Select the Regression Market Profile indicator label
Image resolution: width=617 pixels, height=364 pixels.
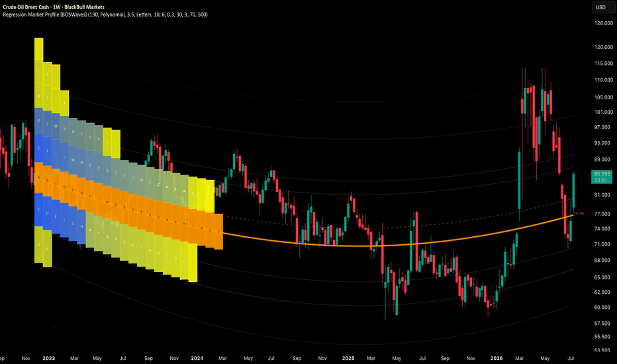tap(105, 15)
